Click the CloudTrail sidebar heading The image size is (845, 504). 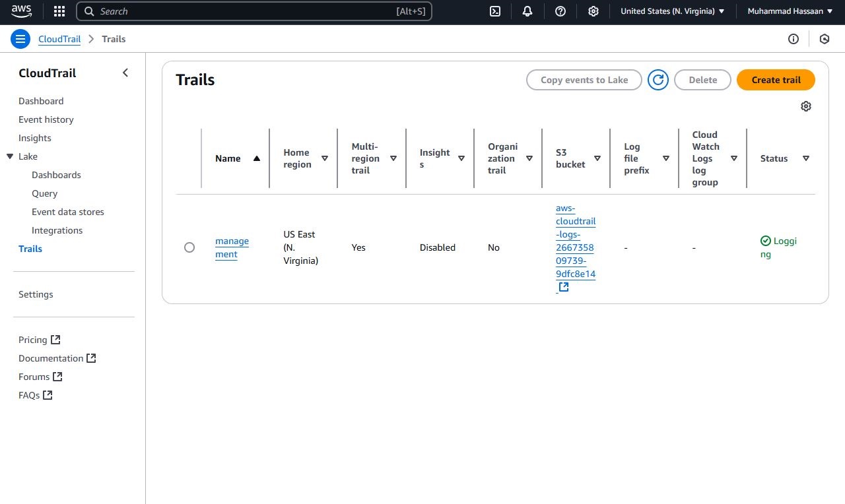click(x=48, y=73)
